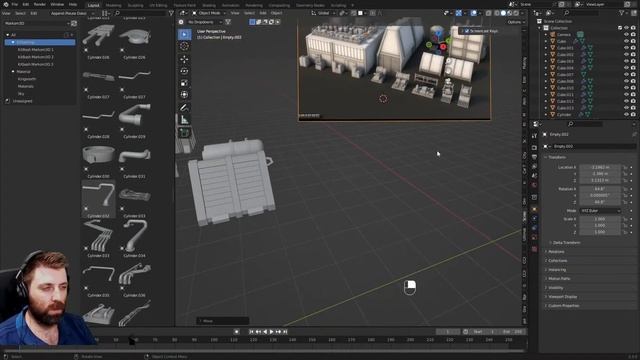Viewport: 640px width, 360px height.
Task: Expand the Viewport Display panel
Action: pyautogui.click(x=562, y=297)
